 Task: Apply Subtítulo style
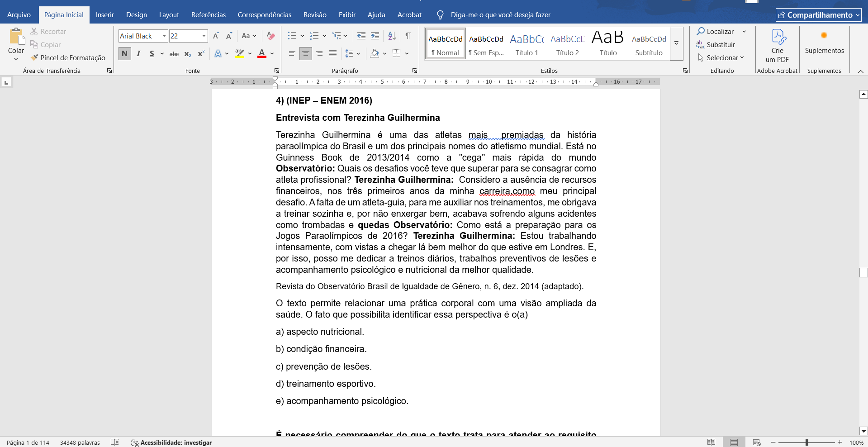click(x=649, y=43)
